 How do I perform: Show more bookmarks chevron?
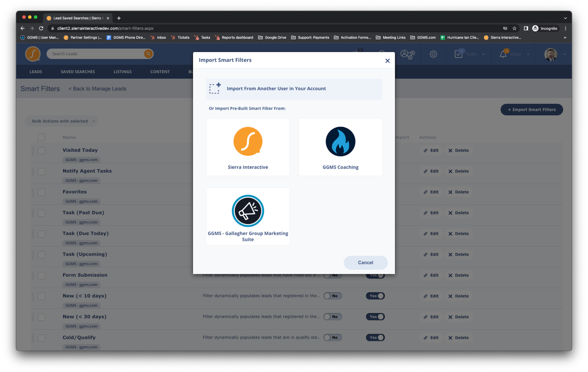pyautogui.click(x=565, y=37)
